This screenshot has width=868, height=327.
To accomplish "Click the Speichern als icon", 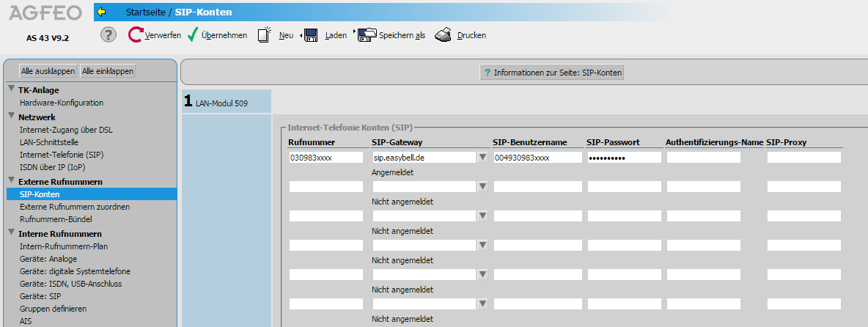I will (367, 34).
